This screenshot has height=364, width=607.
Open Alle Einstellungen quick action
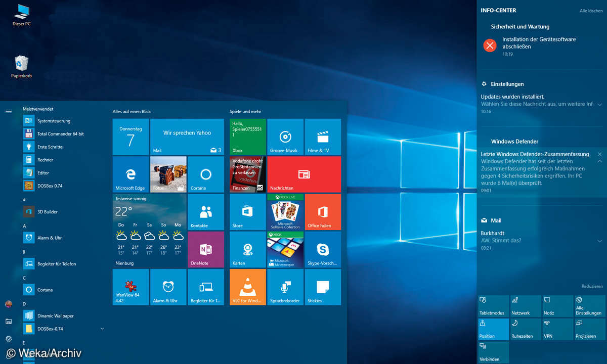(x=590, y=306)
